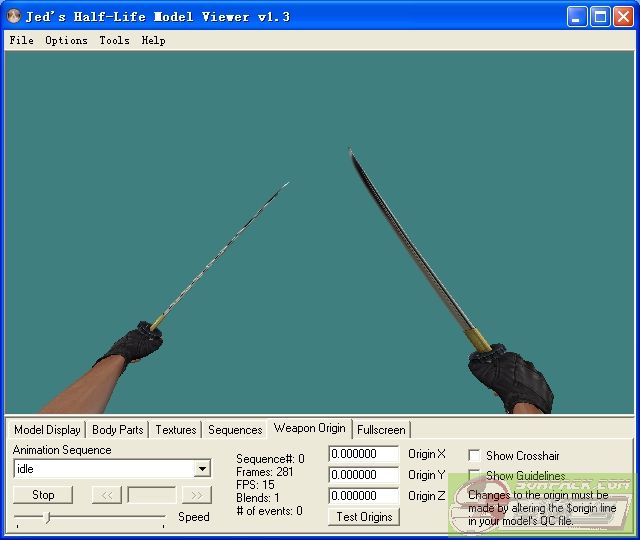Click the Test Origins button
The width and height of the screenshot is (640, 540).
[x=364, y=517]
